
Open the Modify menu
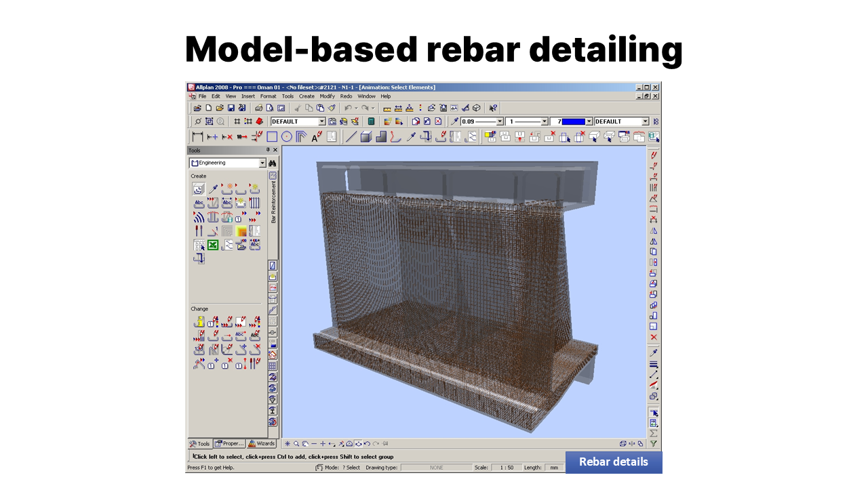click(x=328, y=96)
